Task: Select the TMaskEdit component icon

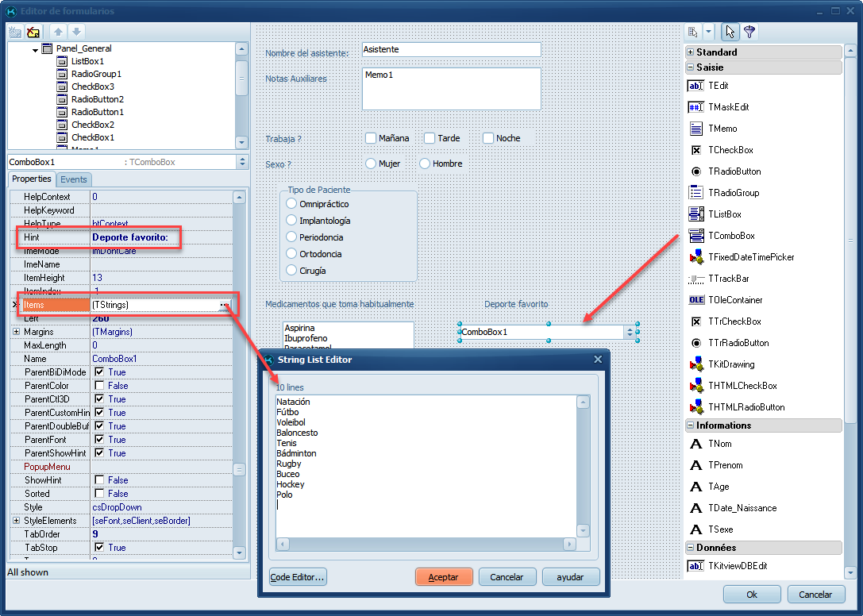Action: [x=696, y=107]
